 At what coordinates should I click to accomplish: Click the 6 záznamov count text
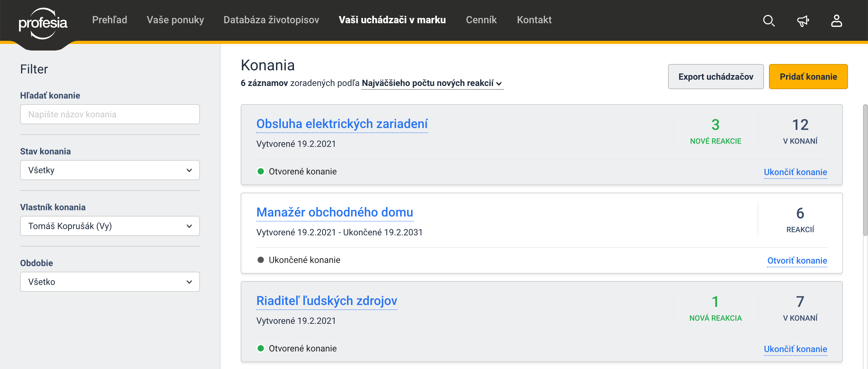coord(264,83)
